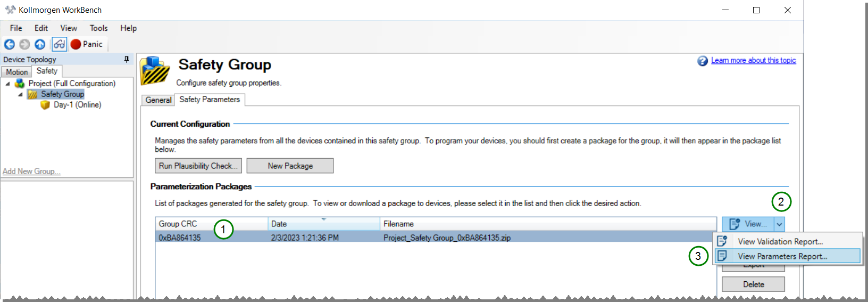
Task: Collapse the Project (Full Configuration) node
Action: click(8, 84)
